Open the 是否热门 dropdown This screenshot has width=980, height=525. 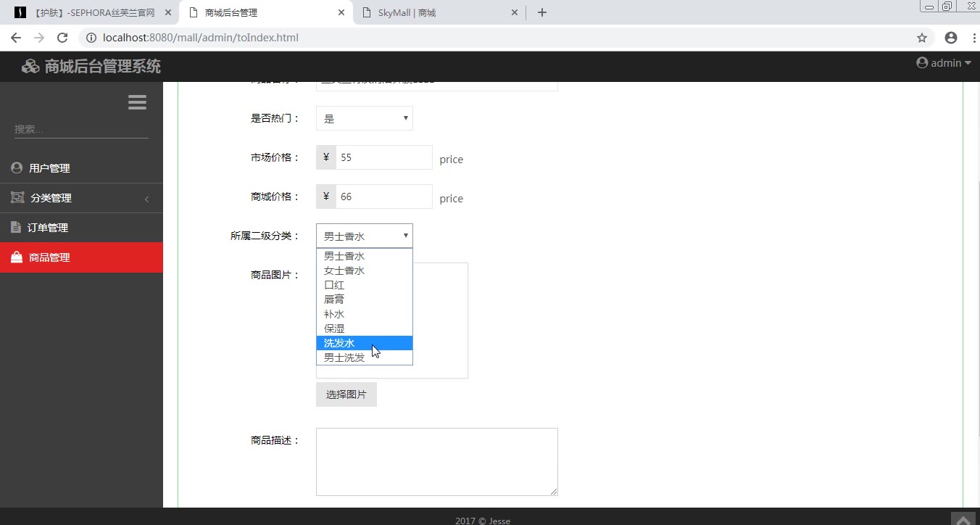tap(365, 118)
